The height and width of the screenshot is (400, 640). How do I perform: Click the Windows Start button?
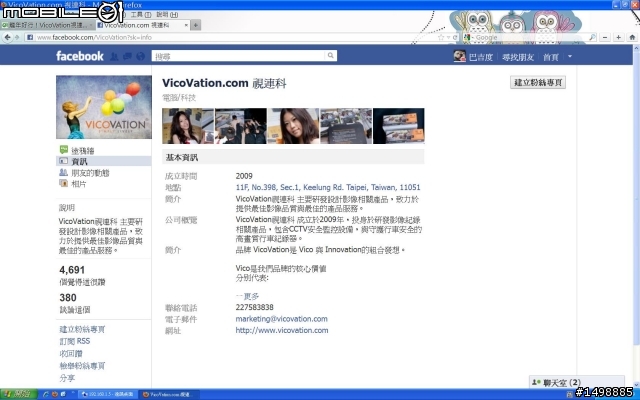pyautogui.click(x=19, y=394)
